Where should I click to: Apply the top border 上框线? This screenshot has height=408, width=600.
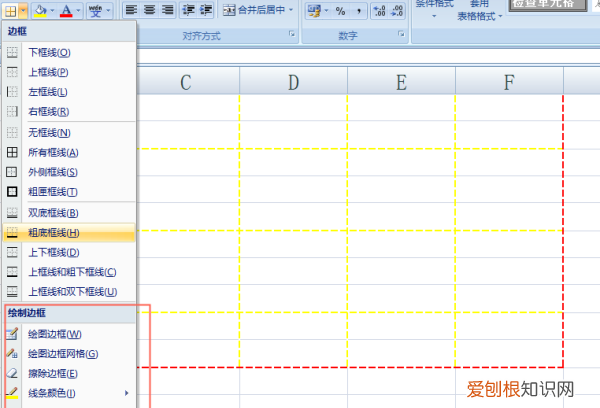pyautogui.click(x=48, y=71)
